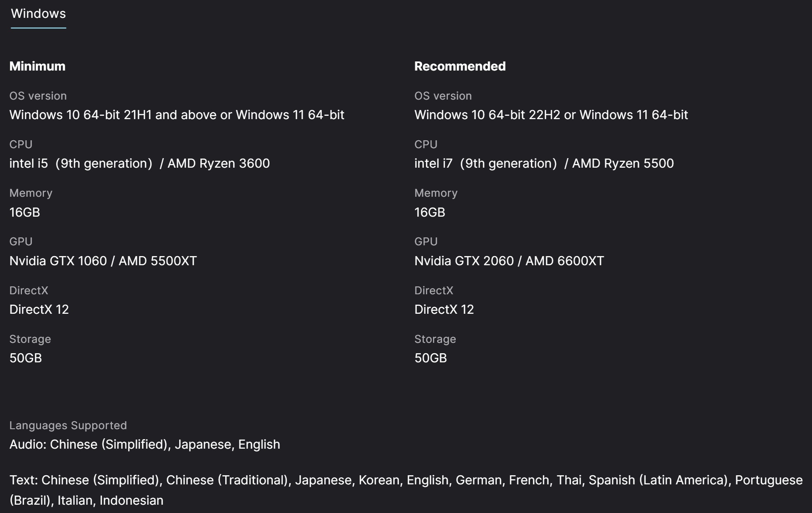Select the Windows platform tab
This screenshot has width=812, height=513.
tap(38, 14)
